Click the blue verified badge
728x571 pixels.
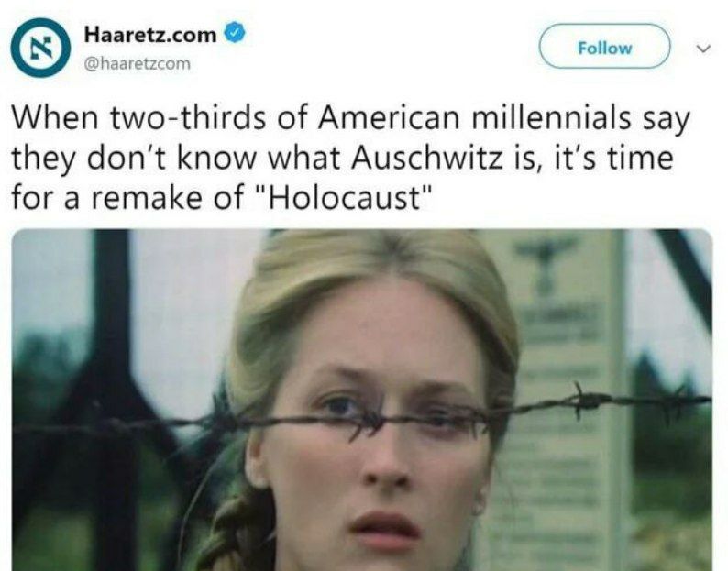[x=235, y=33]
